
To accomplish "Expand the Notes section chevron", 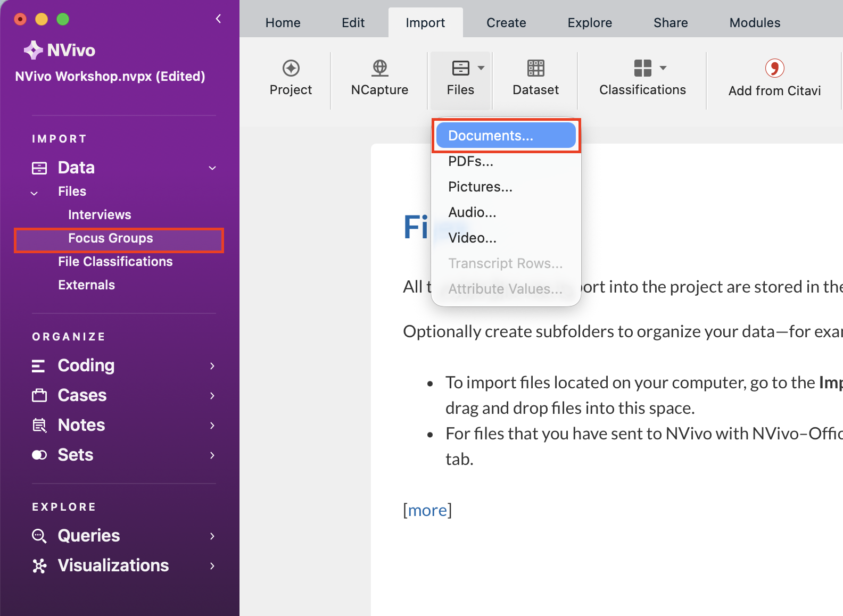I will [212, 426].
